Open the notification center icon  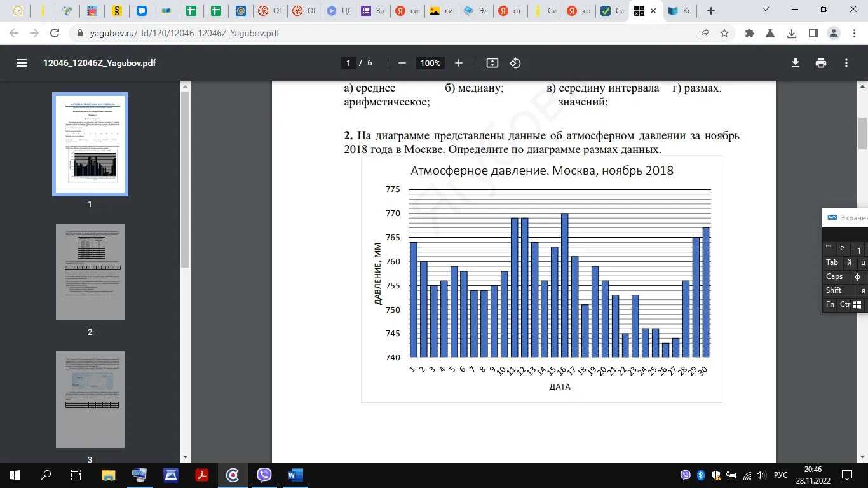tap(847, 475)
